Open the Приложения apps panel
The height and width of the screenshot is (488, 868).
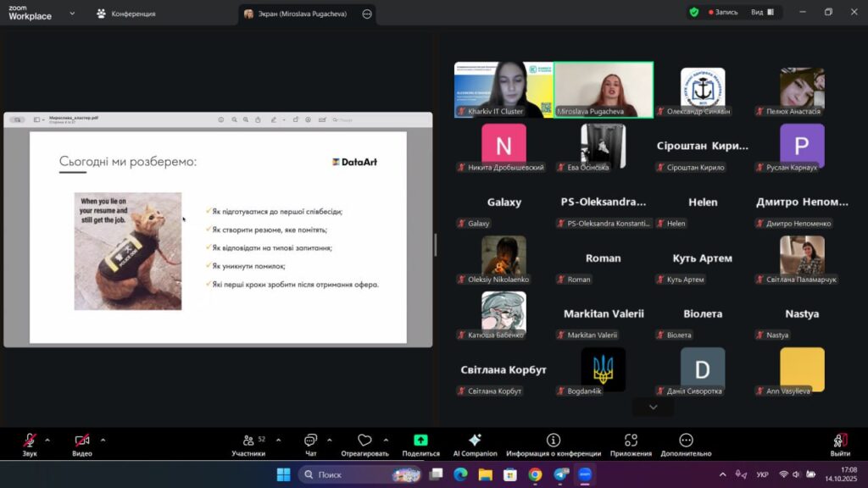click(631, 441)
